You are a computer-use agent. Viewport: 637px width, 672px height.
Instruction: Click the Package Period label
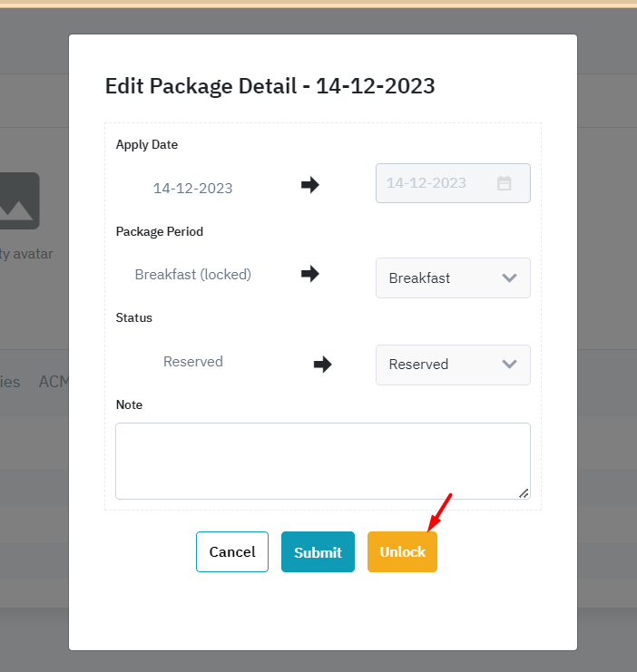[x=159, y=231]
